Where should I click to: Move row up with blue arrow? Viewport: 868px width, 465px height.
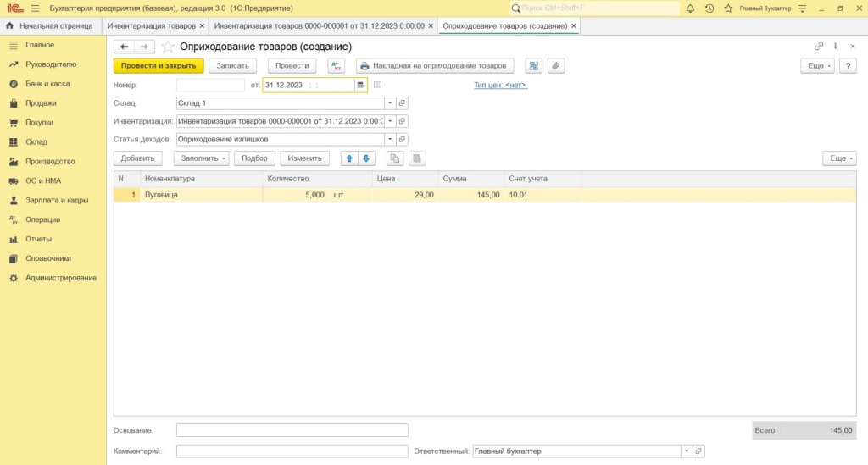point(349,158)
